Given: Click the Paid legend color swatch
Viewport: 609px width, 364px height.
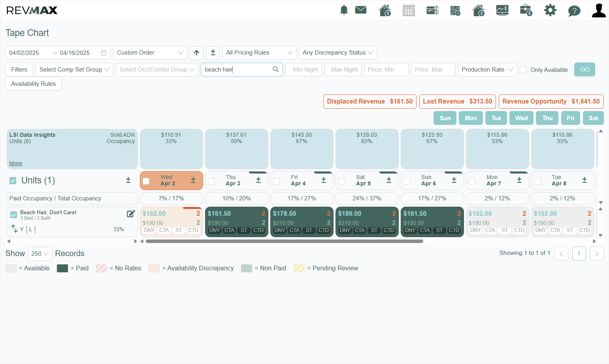Looking at the screenshot, I should point(62,268).
